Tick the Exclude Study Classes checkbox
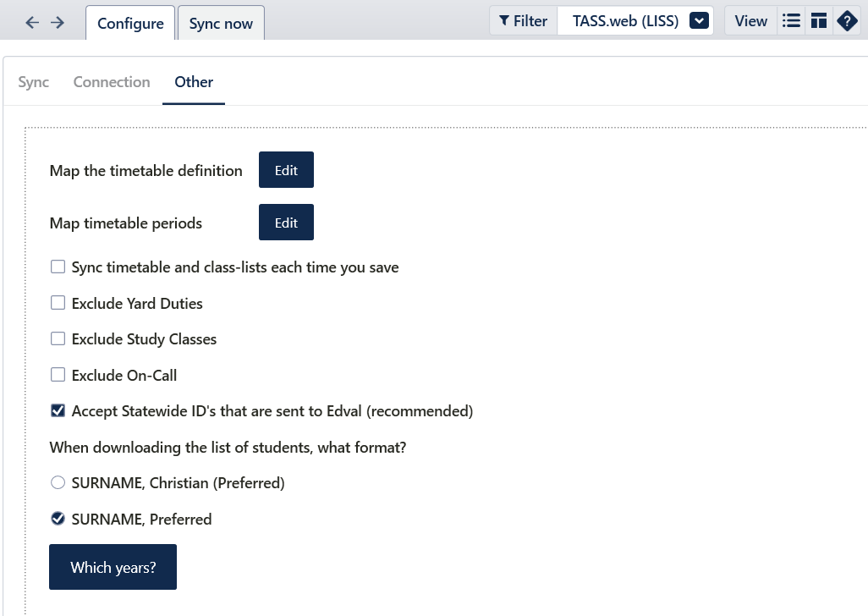 [x=58, y=339]
